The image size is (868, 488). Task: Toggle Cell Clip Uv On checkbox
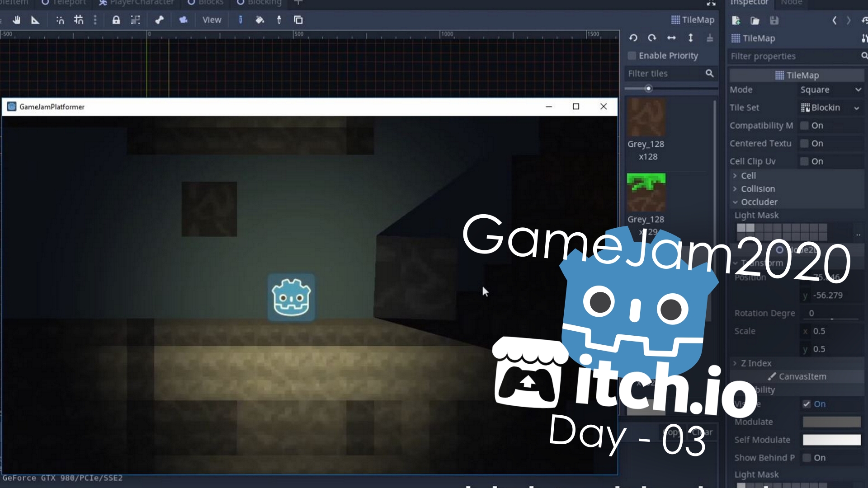coord(804,161)
